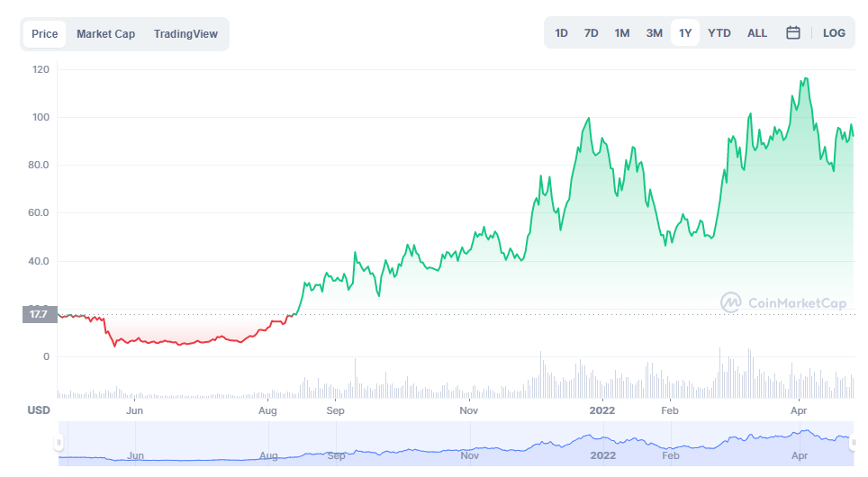
Task: Select the 1Y time range
Action: pyautogui.click(x=685, y=33)
